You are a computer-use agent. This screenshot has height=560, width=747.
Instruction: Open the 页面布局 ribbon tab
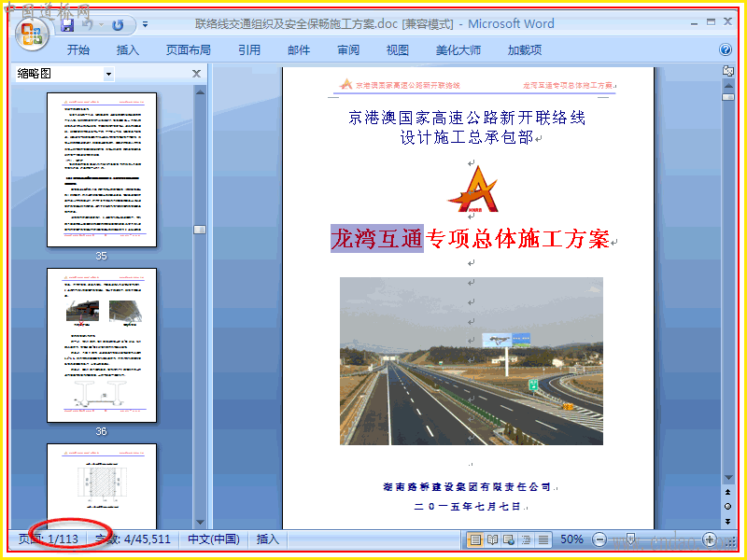(189, 50)
